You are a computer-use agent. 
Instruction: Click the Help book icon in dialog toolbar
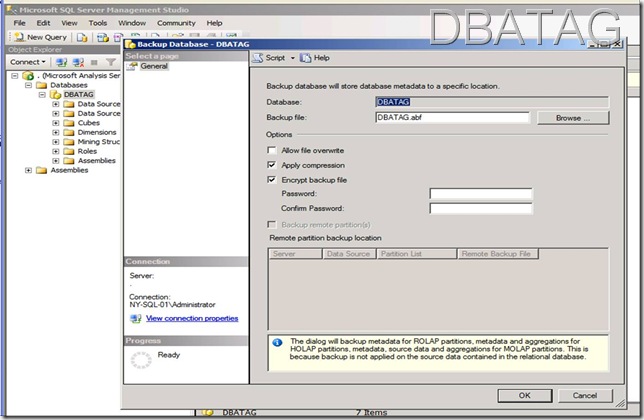tap(306, 58)
